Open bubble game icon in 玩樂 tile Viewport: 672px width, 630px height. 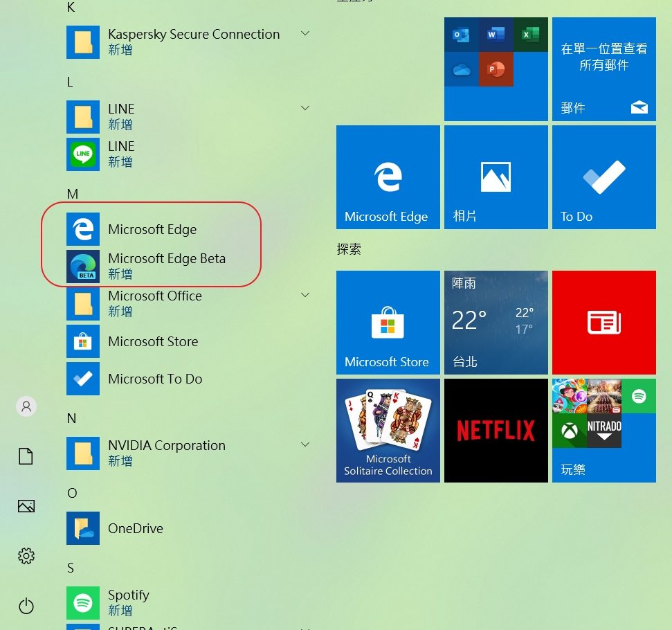point(569,396)
